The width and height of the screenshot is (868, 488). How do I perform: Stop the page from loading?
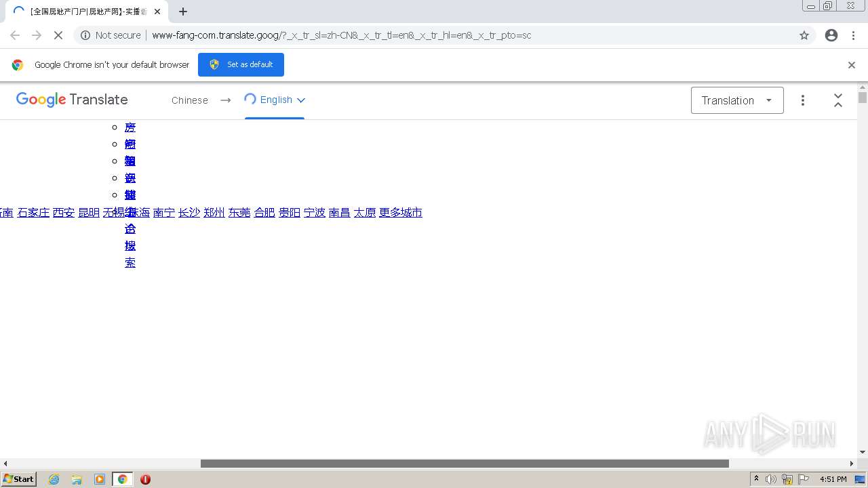(58, 35)
